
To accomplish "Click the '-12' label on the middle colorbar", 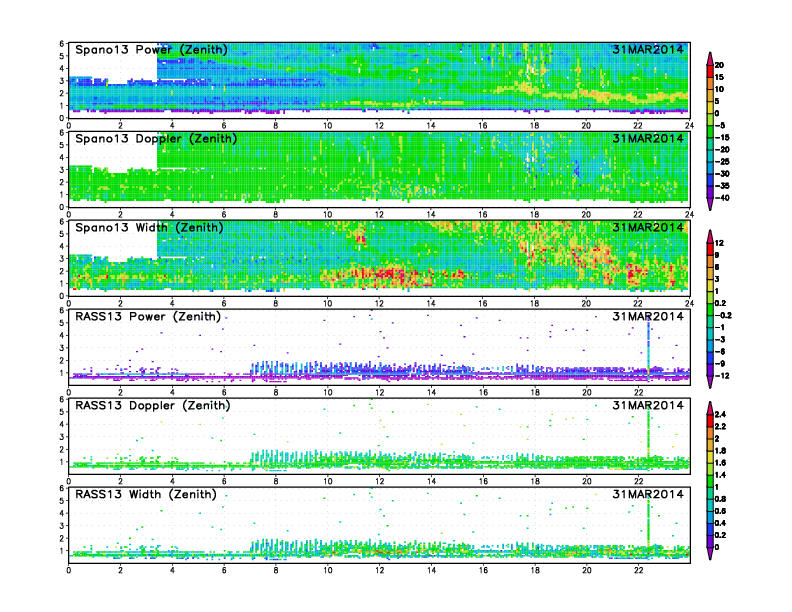I will [x=722, y=376].
